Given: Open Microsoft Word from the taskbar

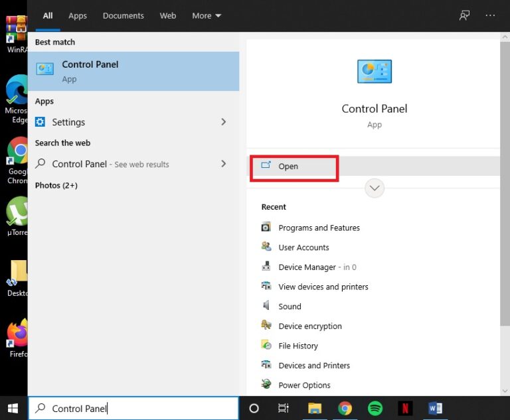Looking at the screenshot, I should [435, 408].
